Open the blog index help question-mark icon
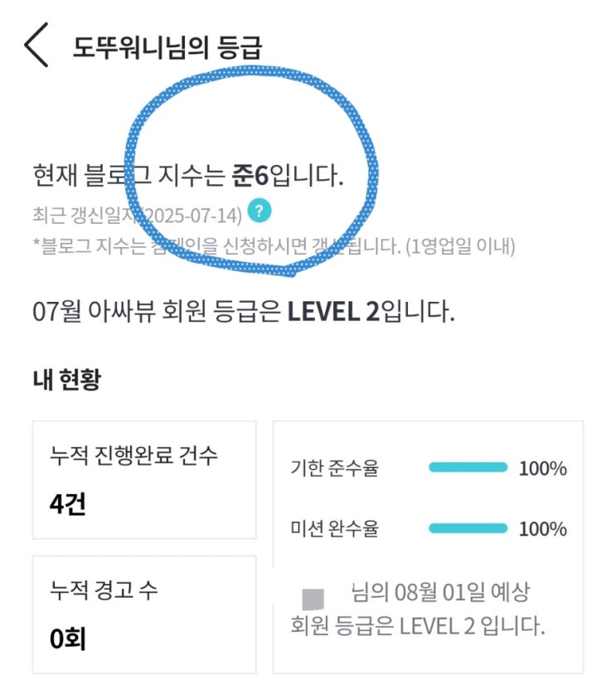 (259, 211)
